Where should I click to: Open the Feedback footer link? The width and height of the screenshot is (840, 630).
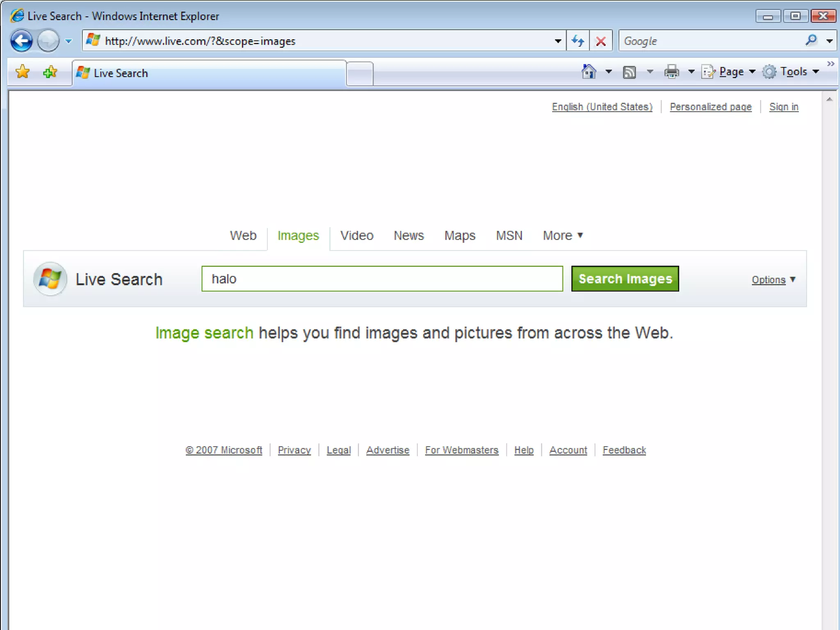[624, 450]
